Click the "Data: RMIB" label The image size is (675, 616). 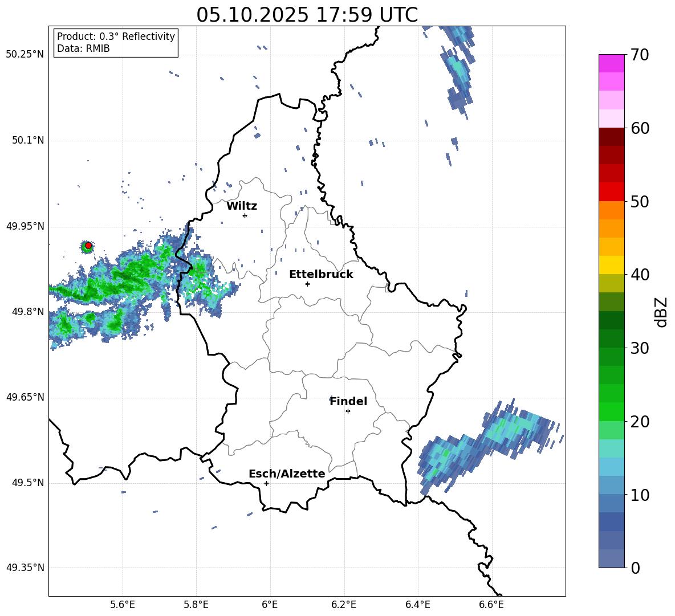click(83, 48)
